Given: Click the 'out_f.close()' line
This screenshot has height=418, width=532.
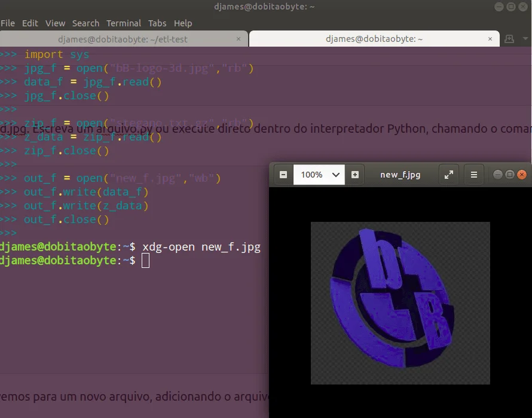Looking at the screenshot, I should (66, 219).
